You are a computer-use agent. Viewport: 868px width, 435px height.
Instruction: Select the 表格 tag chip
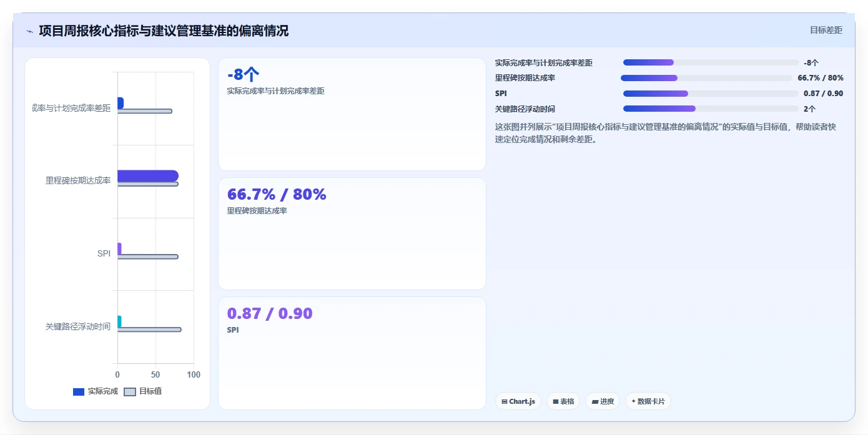click(563, 401)
